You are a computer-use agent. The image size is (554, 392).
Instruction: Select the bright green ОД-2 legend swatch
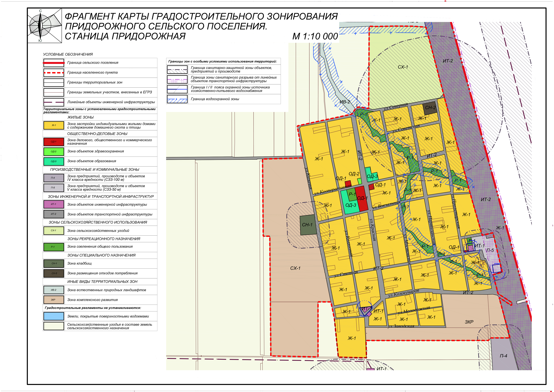54,152
